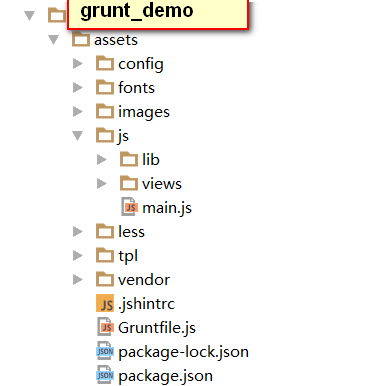Expand the vendor folder arrow
372x386 pixels.
coord(78,280)
